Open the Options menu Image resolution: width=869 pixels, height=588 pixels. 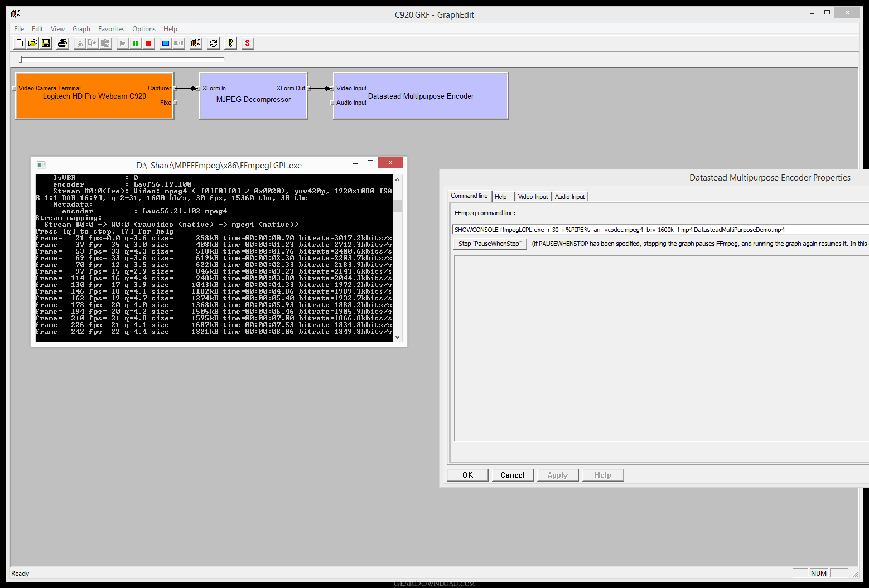(x=144, y=29)
